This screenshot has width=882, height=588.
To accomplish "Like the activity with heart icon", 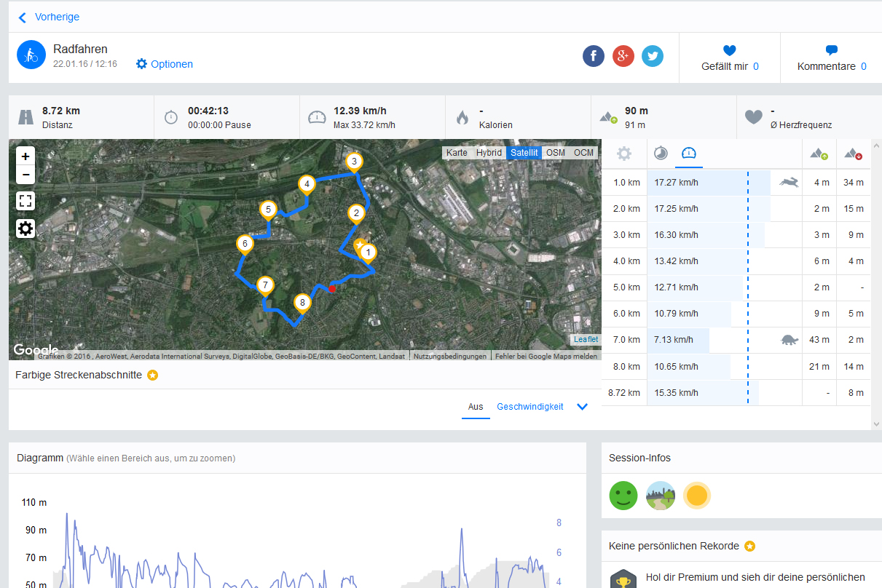I will click(729, 50).
